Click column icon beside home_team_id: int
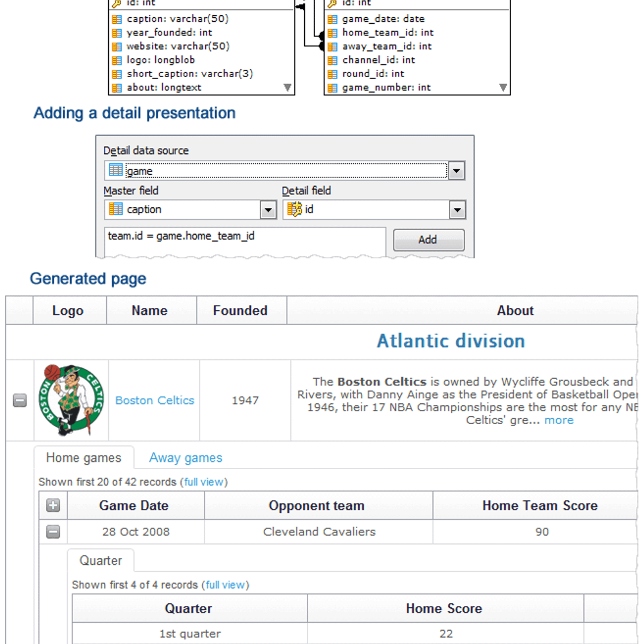Viewport: 644px width, 644px height. [332, 33]
